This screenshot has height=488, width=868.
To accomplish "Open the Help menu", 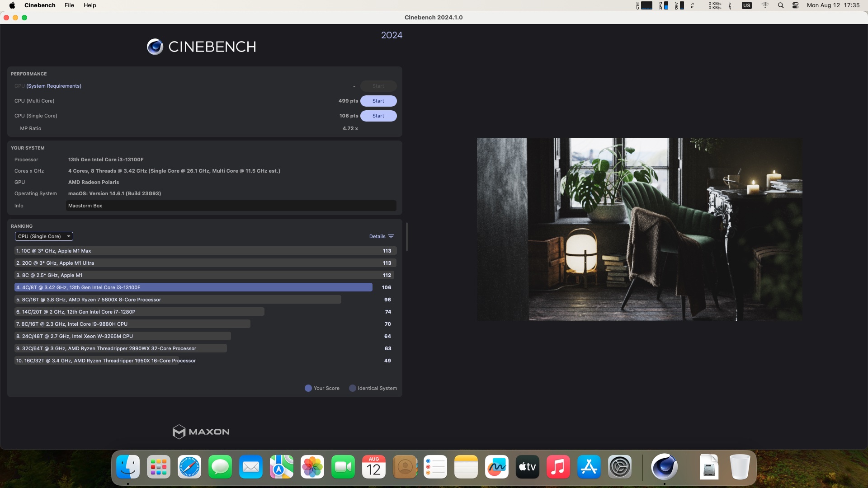I will [90, 5].
